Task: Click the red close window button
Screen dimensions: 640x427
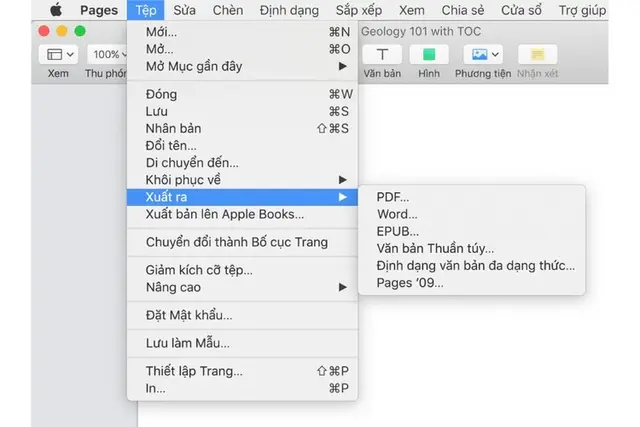Action: pyautogui.click(x=44, y=31)
